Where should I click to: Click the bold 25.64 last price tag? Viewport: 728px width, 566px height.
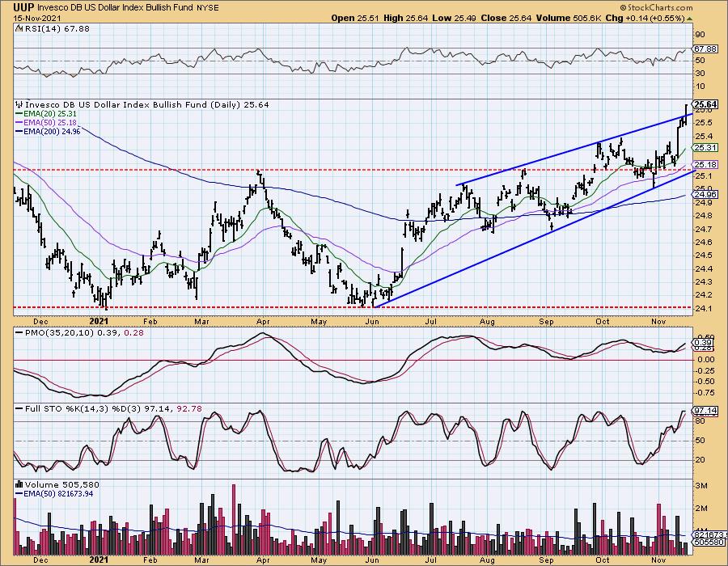[x=705, y=104]
